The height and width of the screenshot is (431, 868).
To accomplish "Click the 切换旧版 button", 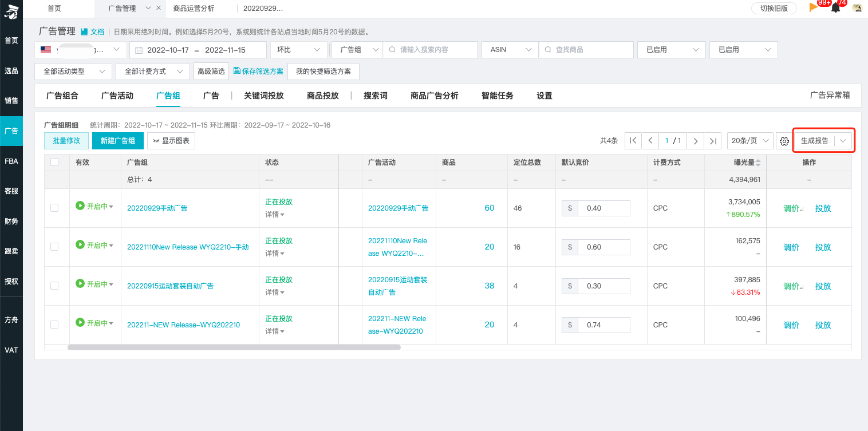I will (x=774, y=8).
